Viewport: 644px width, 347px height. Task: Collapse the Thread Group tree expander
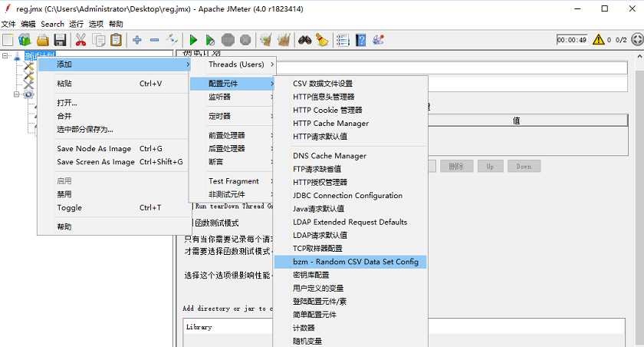click(x=16, y=94)
